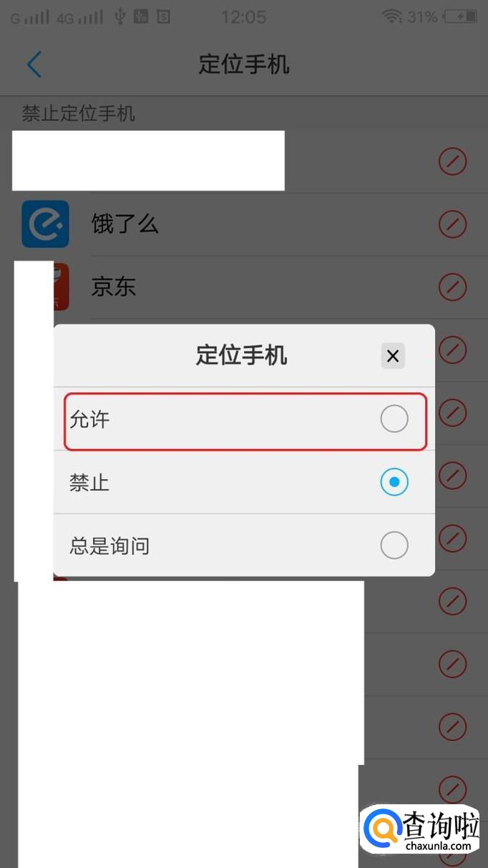Open the 京东 permission entry
The width and height of the screenshot is (488, 868).
tap(244, 287)
